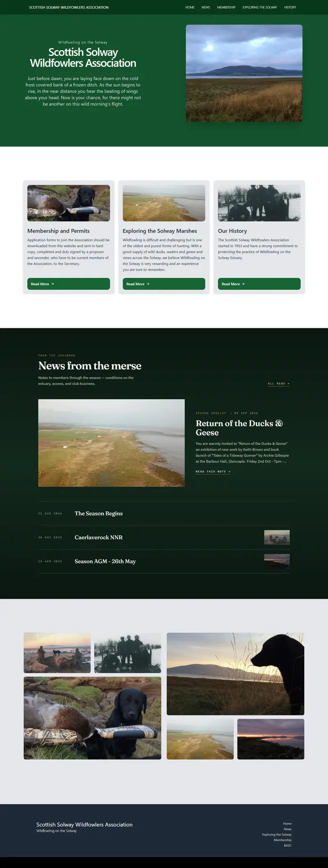Open the Membership and Permits card heading
Viewport: 328px width, 868px height.
tap(59, 231)
